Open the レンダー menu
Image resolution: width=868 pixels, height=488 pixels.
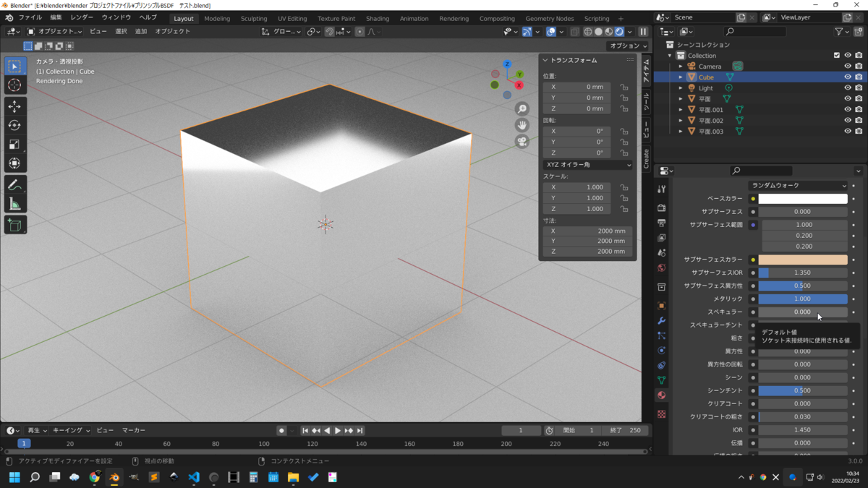coord(82,17)
